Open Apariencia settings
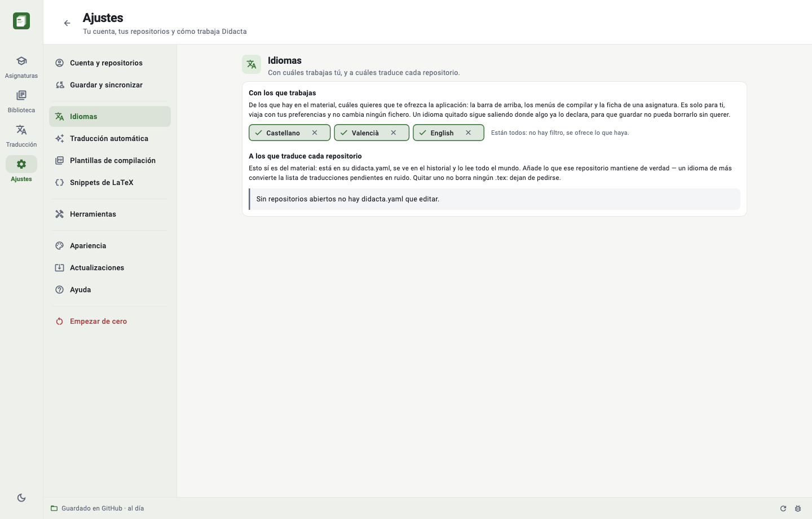The height and width of the screenshot is (519, 812). 110,246
